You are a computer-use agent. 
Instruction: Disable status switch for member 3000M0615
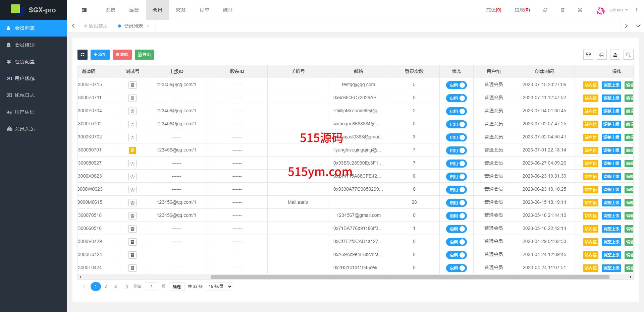coord(456,203)
